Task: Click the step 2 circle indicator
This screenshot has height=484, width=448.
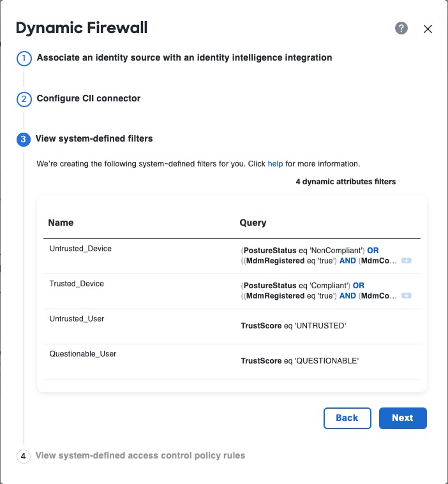Action: (x=24, y=99)
